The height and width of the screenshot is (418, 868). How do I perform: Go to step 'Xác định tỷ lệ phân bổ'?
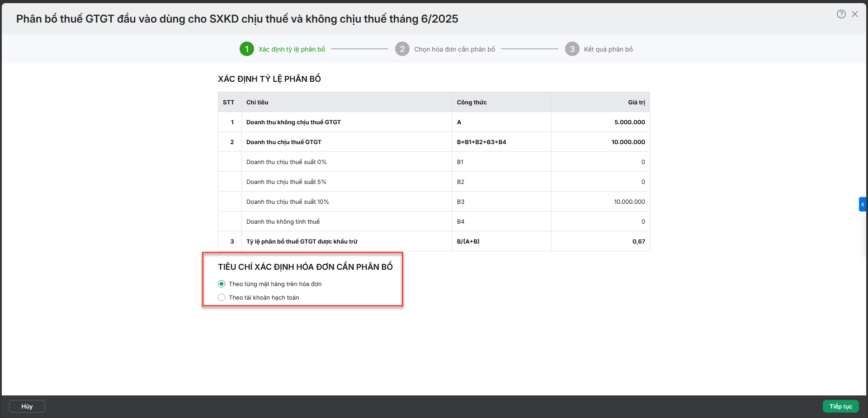(292, 49)
